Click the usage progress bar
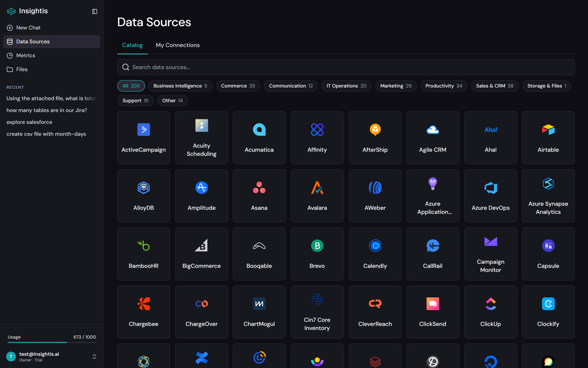The width and height of the screenshot is (588, 368). [x=52, y=342]
